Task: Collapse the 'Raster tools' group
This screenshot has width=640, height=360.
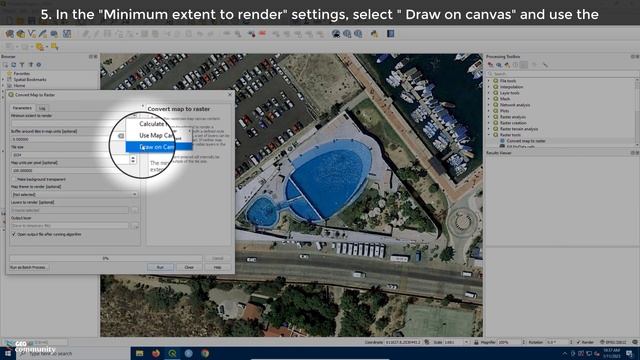Action: point(489,135)
